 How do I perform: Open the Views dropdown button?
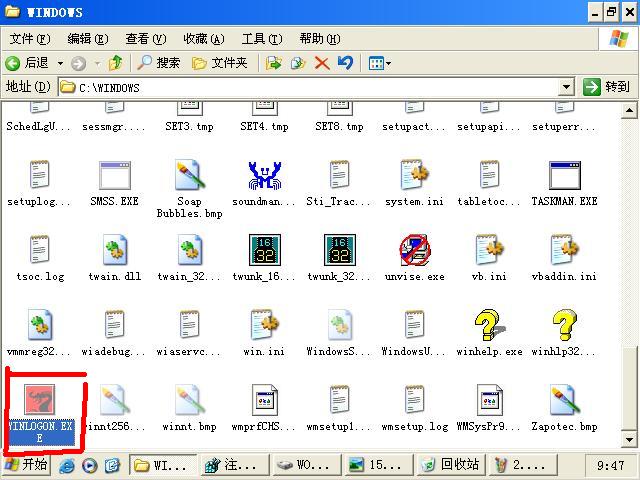380,63
